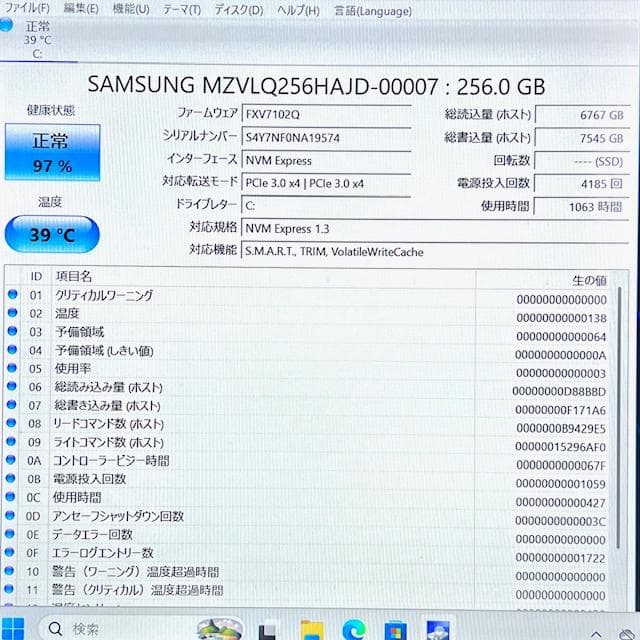Click the ID column header

click(36, 276)
